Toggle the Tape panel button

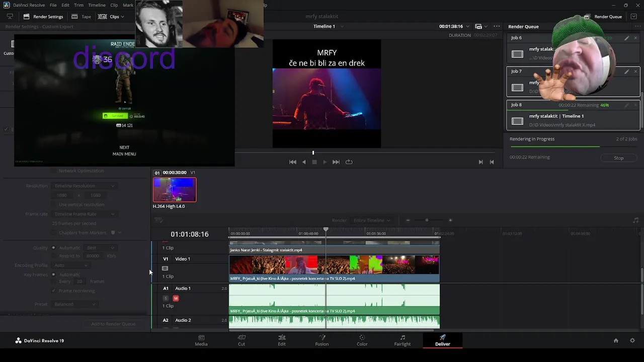click(82, 17)
